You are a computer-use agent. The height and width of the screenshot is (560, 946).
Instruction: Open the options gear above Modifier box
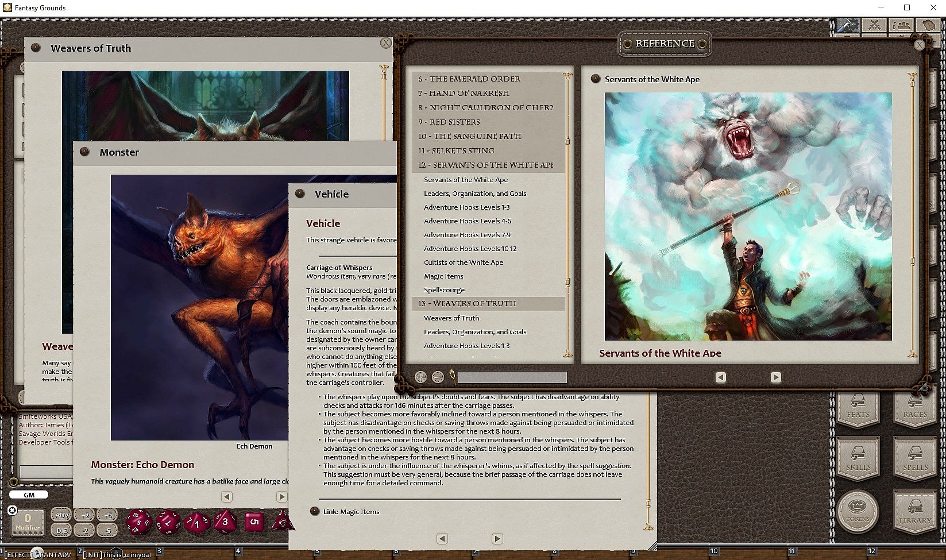click(x=12, y=510)
